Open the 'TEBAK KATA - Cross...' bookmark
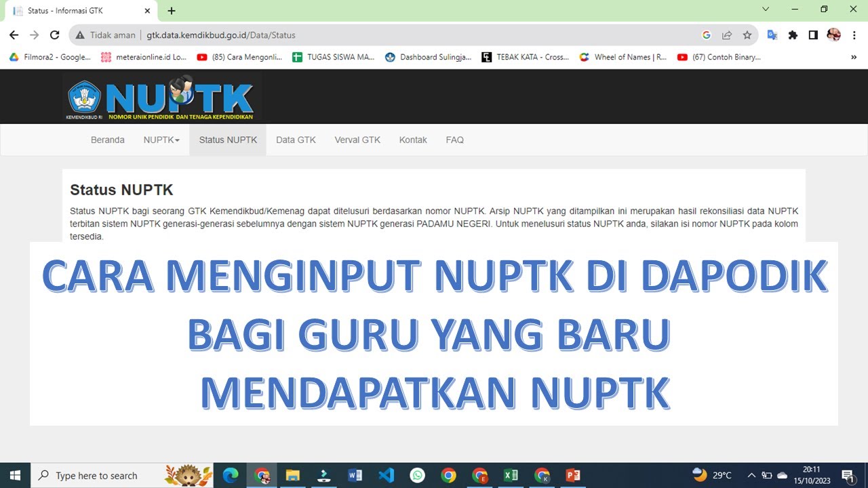This screenshot has height=488, width=868. tap(526, 58)
